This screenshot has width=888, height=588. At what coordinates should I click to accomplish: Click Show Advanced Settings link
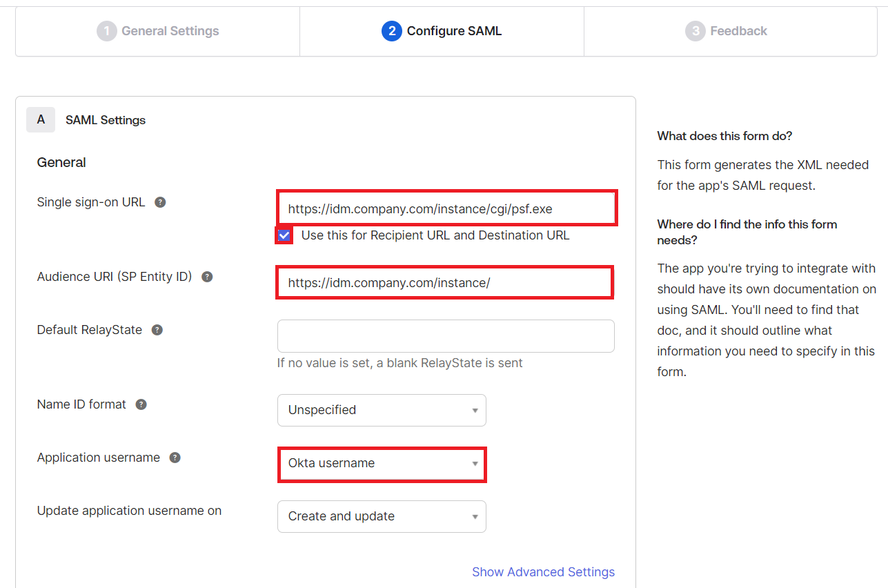(x=543, y=572)
